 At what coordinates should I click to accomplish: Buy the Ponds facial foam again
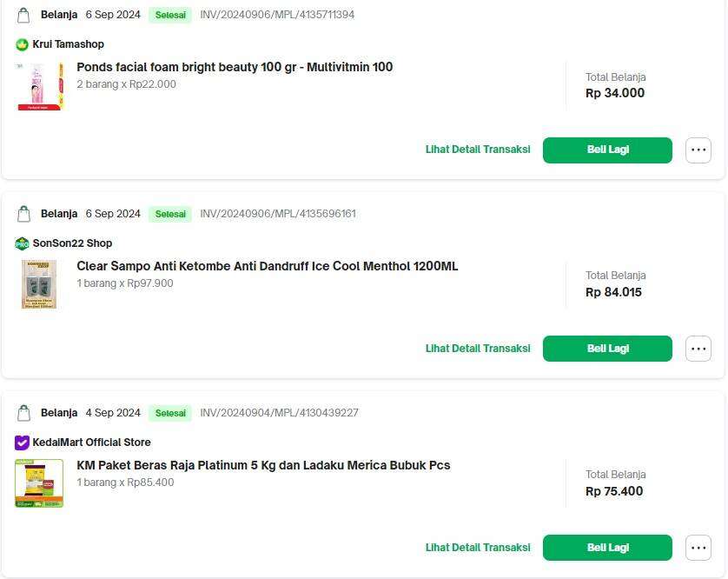[607, 150]
